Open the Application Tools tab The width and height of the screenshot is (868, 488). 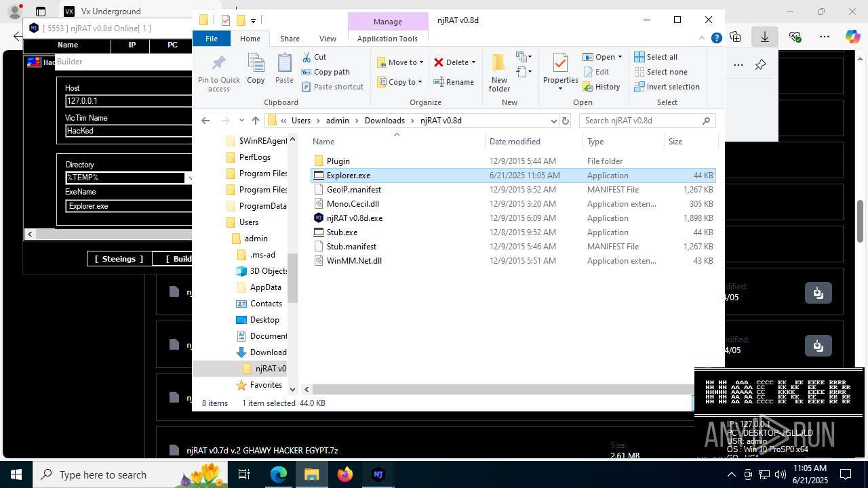pyautogui.click(x=387, y=39)
